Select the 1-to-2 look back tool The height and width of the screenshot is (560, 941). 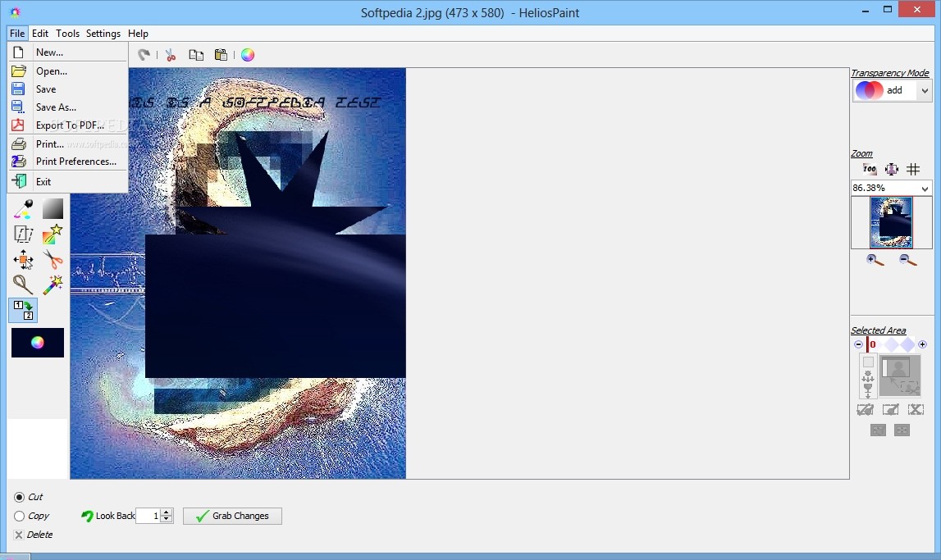pos(24,310)
